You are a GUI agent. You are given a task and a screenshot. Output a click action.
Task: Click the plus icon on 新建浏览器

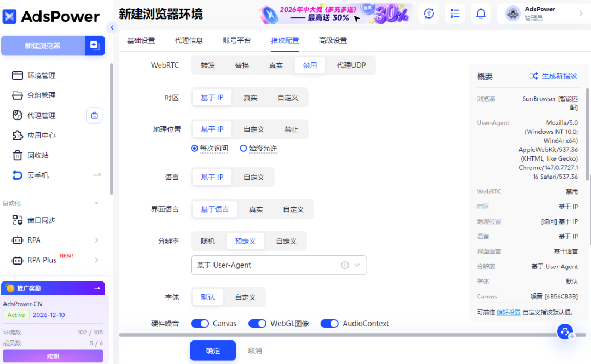95,45
